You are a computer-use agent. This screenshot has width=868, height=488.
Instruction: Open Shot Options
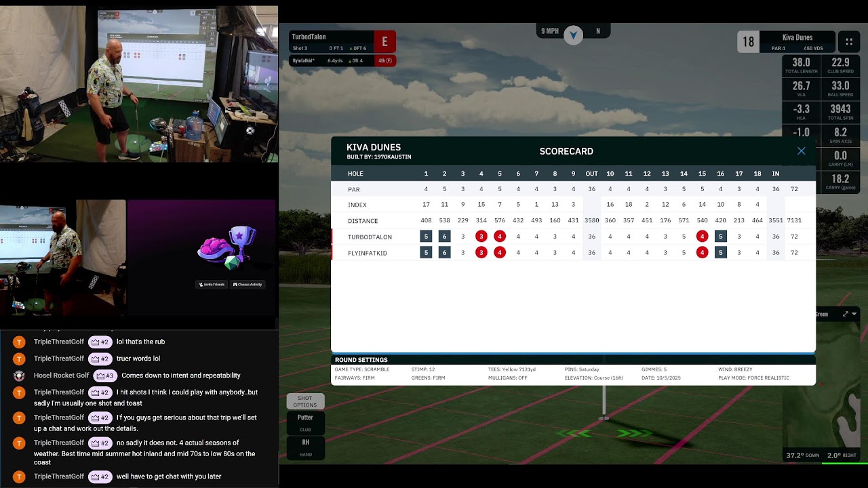(305, 402)
